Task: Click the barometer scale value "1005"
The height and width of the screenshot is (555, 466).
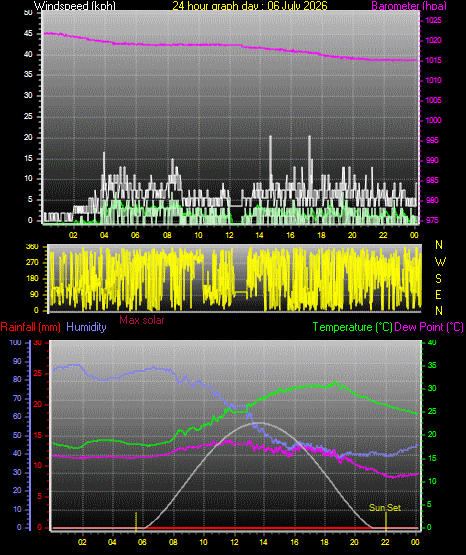Action: 433,101
